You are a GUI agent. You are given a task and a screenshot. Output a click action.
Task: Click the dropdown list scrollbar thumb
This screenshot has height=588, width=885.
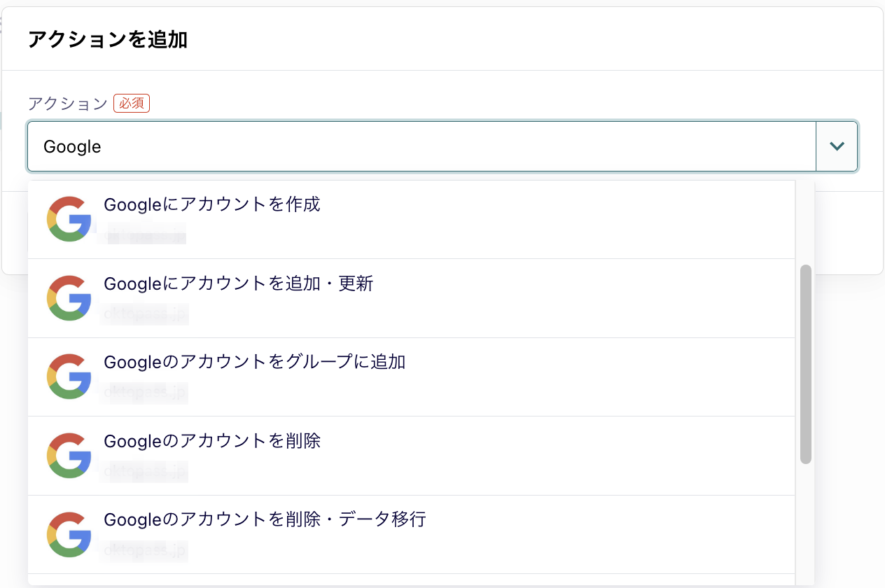805,364
